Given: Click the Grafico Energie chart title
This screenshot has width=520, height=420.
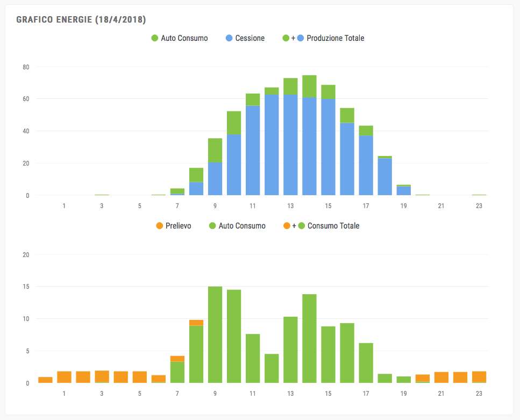Looking at the screenshot, I should coord(81,19).
